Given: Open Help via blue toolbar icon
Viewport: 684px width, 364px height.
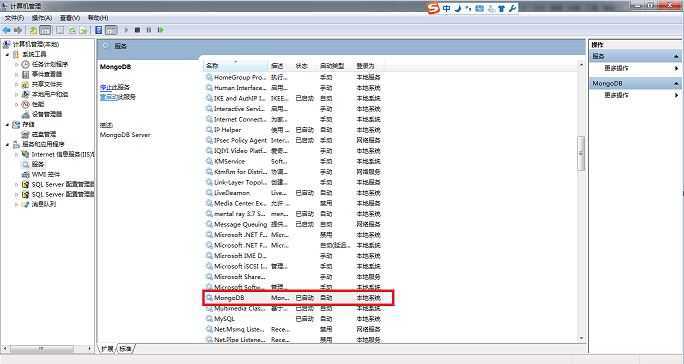Looking at the screenshot, I should pyautogui.click(x=99, y=30).
